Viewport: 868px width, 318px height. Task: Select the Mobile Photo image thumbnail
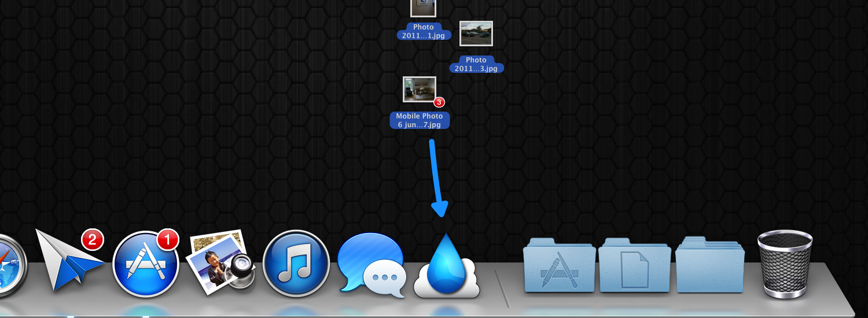(420, 89)
